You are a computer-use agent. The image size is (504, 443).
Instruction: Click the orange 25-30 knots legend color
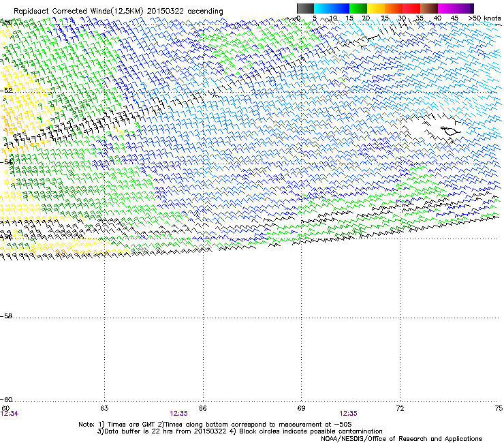pos(394,8)
